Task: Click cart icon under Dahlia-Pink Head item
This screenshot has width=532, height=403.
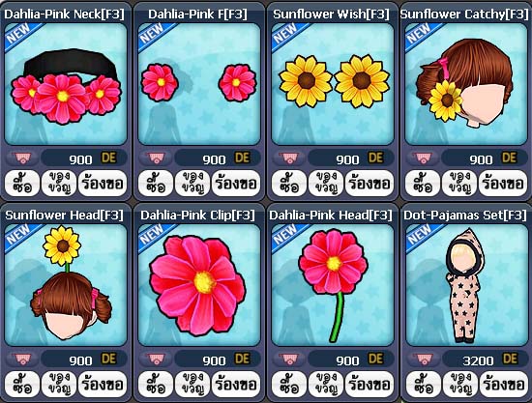Action: (x=289, y=359)
